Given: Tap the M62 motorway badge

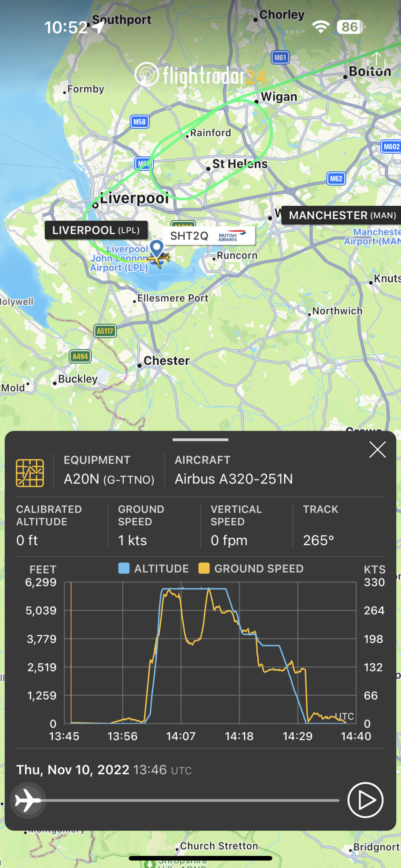Looking at the screenshot, I should coord(336,178).
